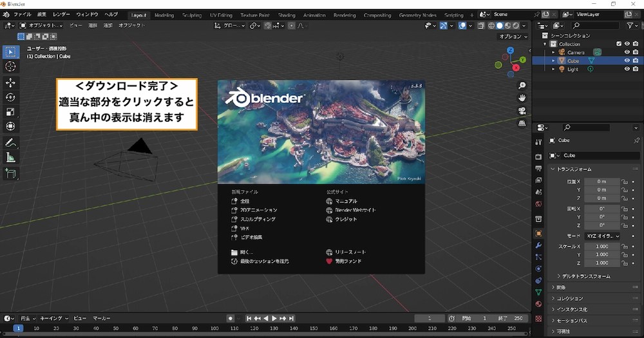Viewport: 644px width, 338px height.
Task: Open Modifier properties wrench icon
Action: click(538, 245)
